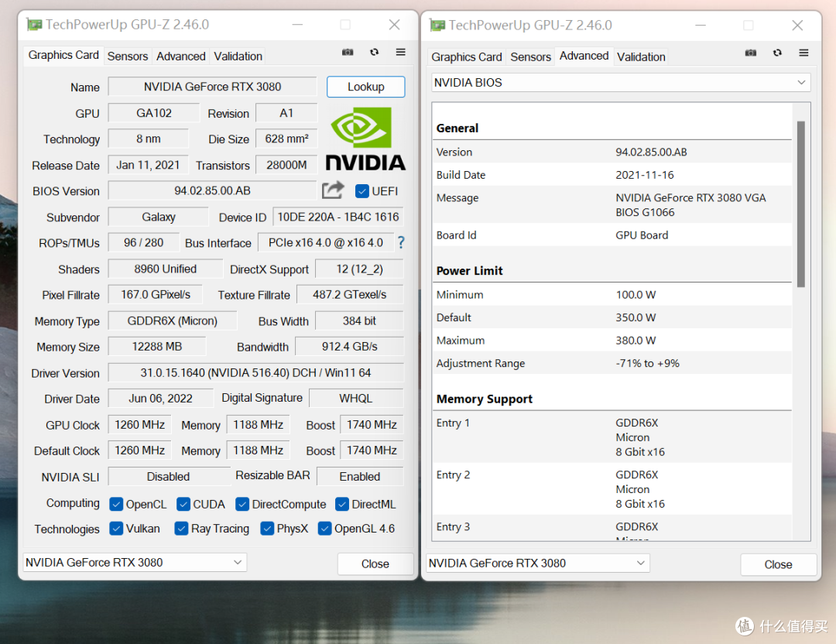The width and height of the screenshot is (836, 644).
Task: Click Close button in left GPU-Z window
Action: coord(375,563)
